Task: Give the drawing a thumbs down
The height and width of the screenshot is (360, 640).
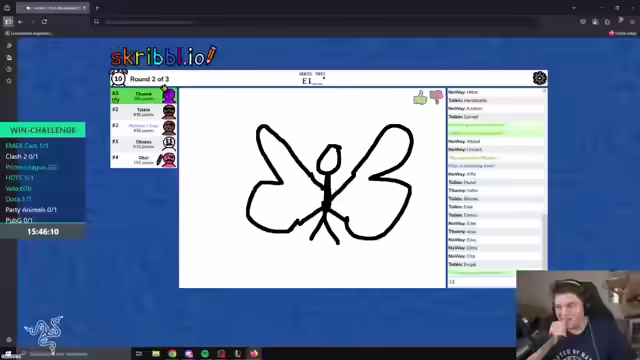Action: [x=436, y=97]
